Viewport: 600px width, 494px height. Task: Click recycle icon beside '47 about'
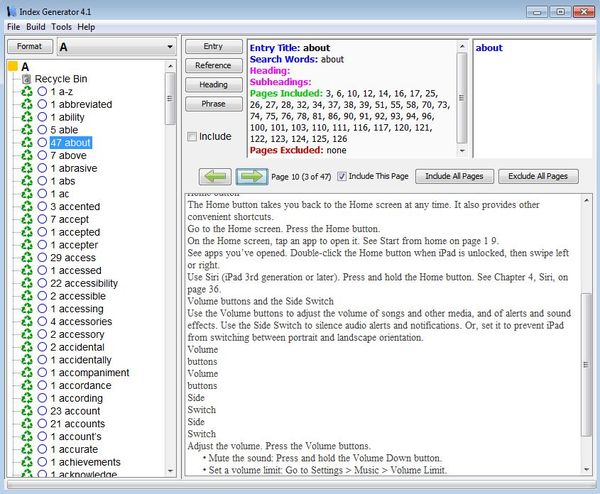(27, 143)
